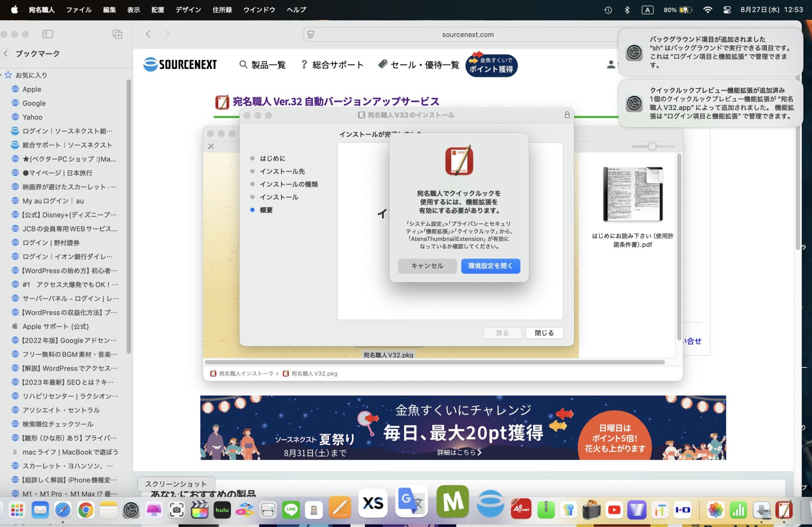
Task: Open the デザイン menu
Action: [x=188, y=10]
